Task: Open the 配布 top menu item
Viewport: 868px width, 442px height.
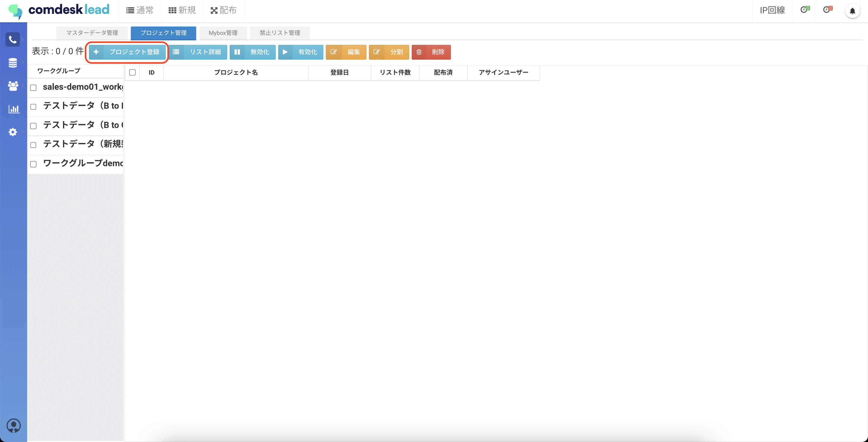Action: tap(223, 11)
